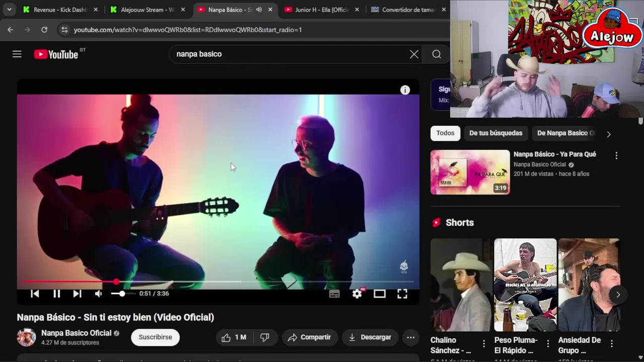Dislike the video thumbs down
644x362 pixels.
(265, 337)
